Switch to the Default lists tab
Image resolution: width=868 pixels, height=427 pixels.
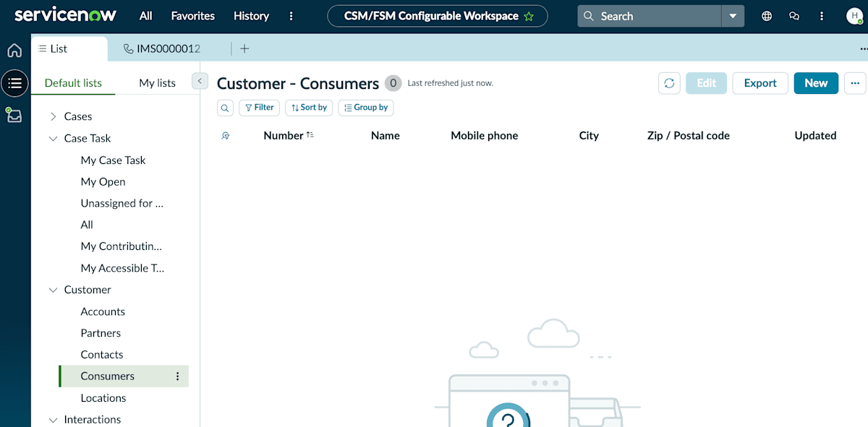coord(73,83)
